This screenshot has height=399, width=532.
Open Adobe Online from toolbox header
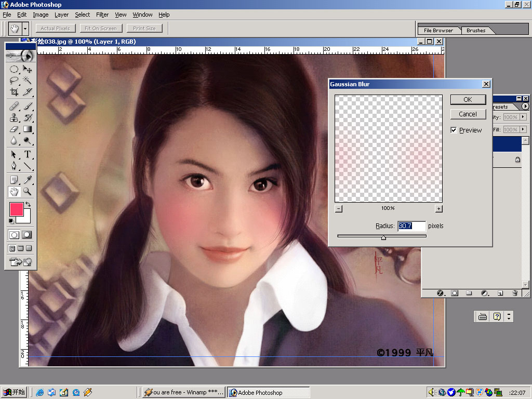[x=20, y=56]
